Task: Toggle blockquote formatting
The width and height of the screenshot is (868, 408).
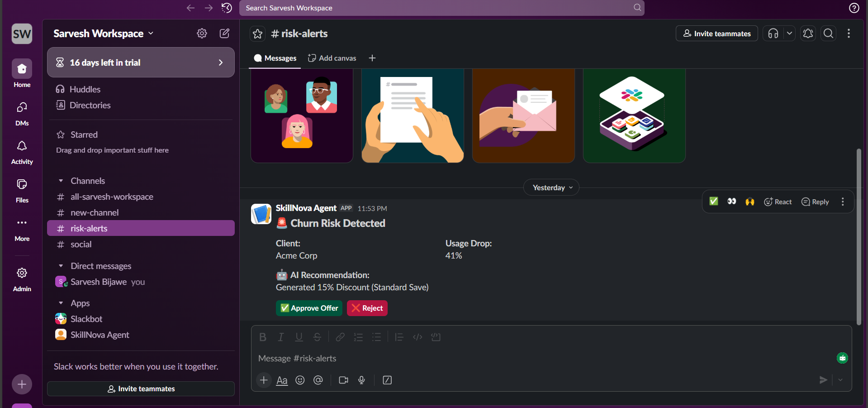Action: pyautogui.click(x=399, y=337)
